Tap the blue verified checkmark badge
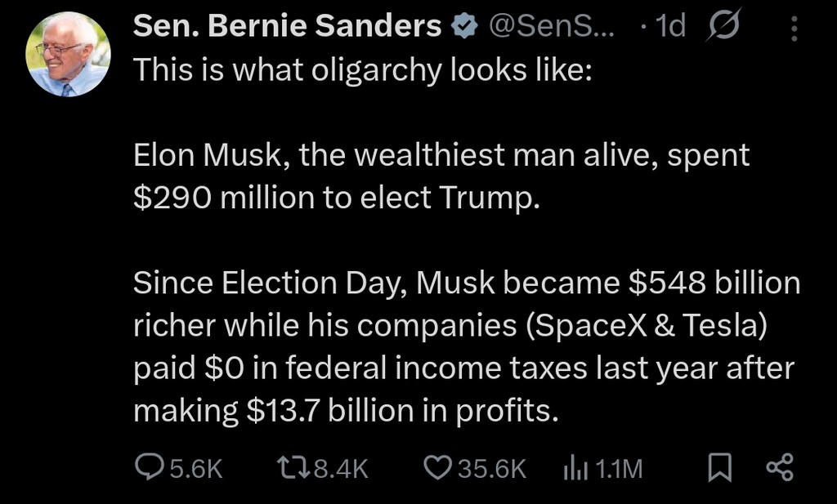The image size is (837, 504). [464, 28]
